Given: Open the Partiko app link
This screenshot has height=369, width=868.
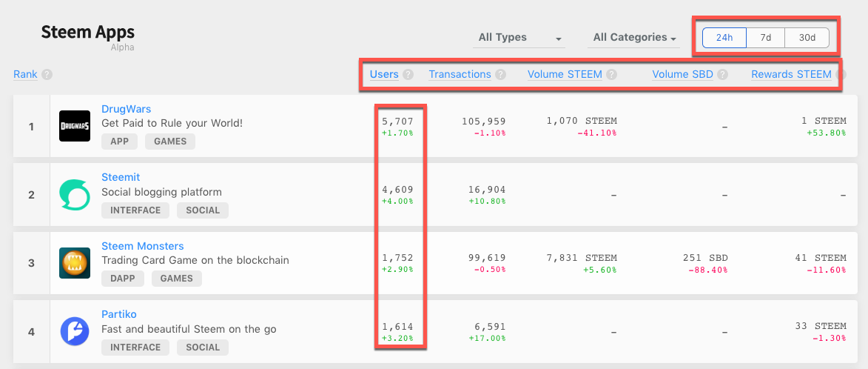Looking at the screenshot, I should [x=119, y=314].
